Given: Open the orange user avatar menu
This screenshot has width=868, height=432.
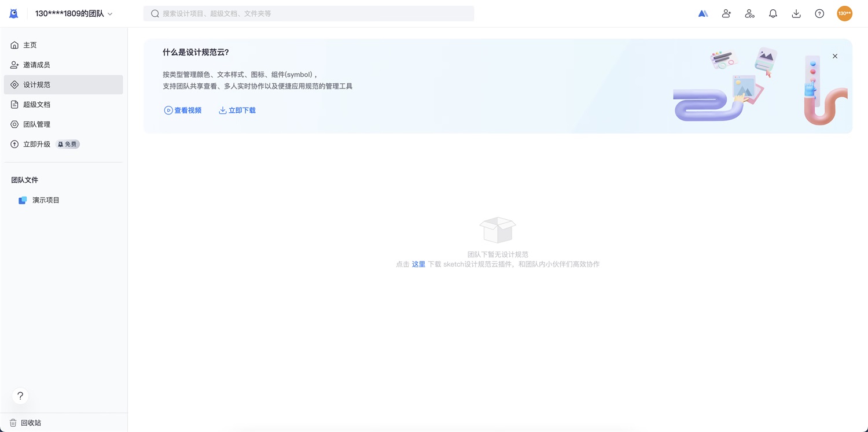Looking at the screenshot, I should click(x=844, y=14).
